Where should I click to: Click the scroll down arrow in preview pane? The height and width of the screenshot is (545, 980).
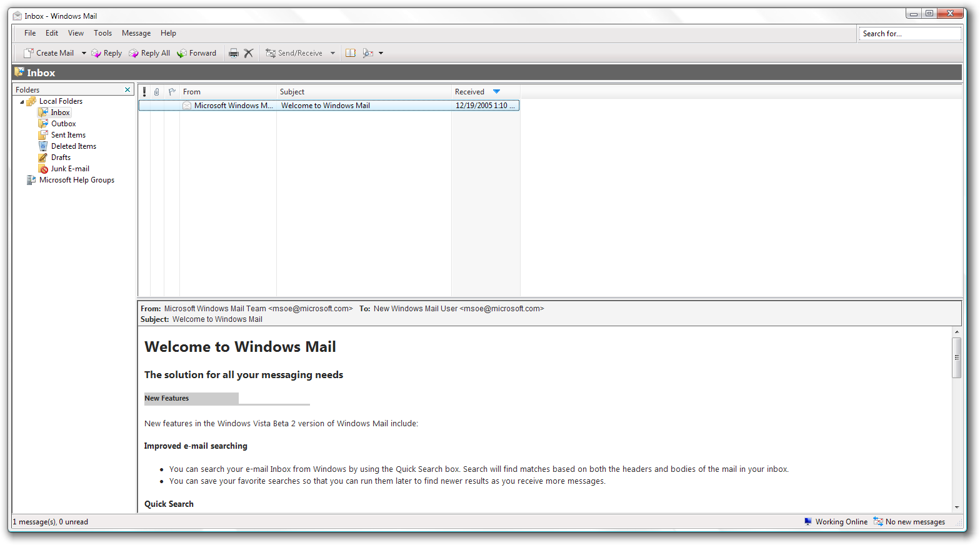point(957,507)
